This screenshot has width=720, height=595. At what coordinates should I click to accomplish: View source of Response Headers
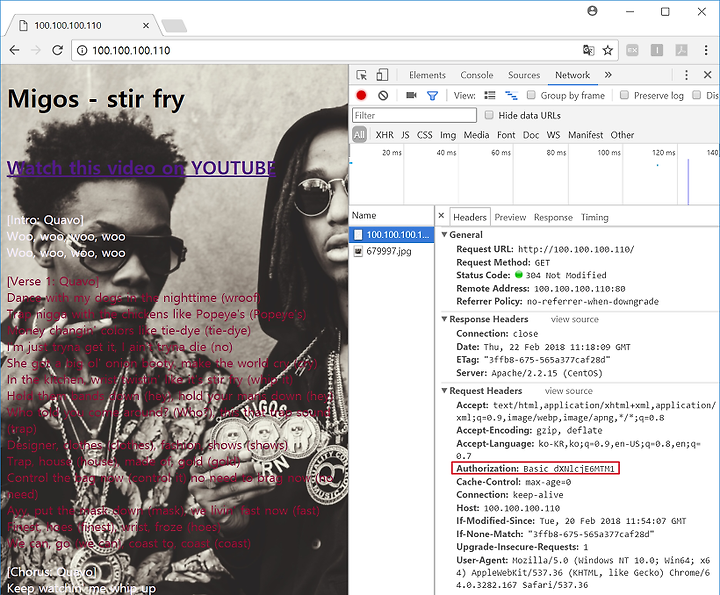point(574,319)
